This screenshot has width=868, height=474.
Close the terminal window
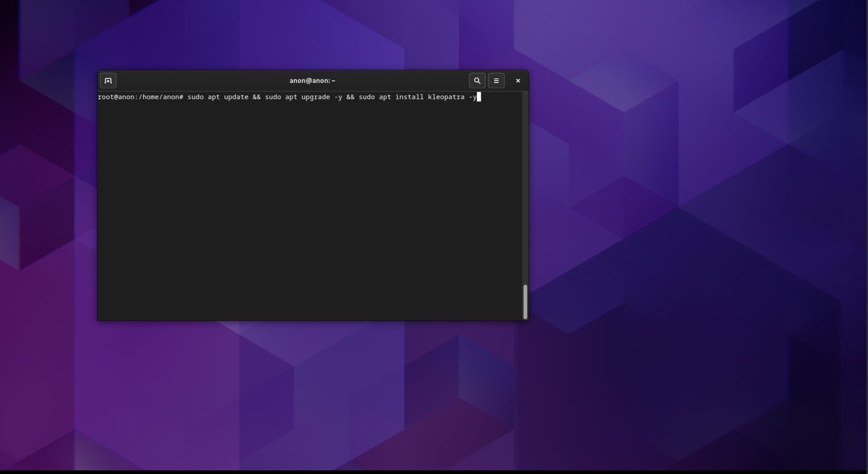(x=518, y=81)
